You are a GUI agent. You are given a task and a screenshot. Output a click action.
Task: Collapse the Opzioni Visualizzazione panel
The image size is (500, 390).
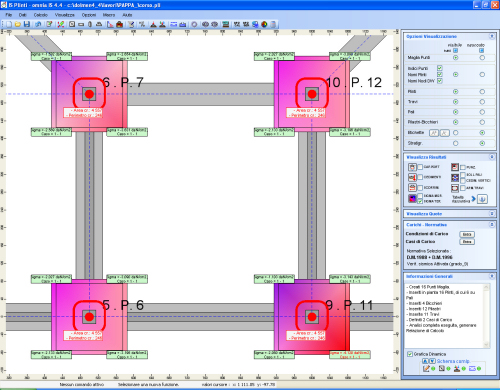click(x=492, y=36)
